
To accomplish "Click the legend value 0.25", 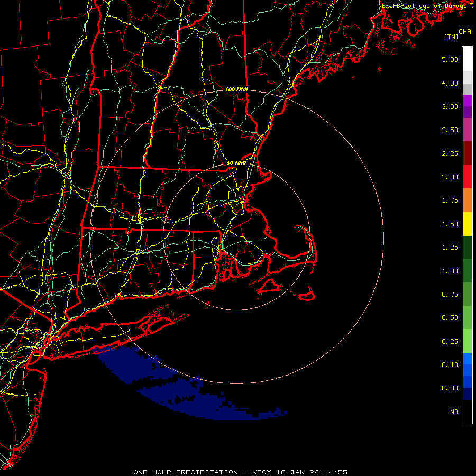I will pyautogui.click(x=450, y=342).
